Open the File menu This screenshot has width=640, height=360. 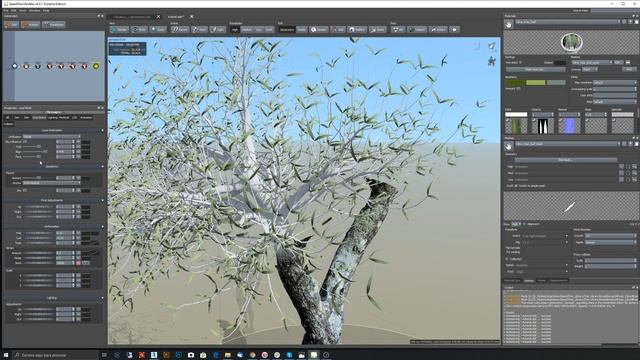pos(6,11)
